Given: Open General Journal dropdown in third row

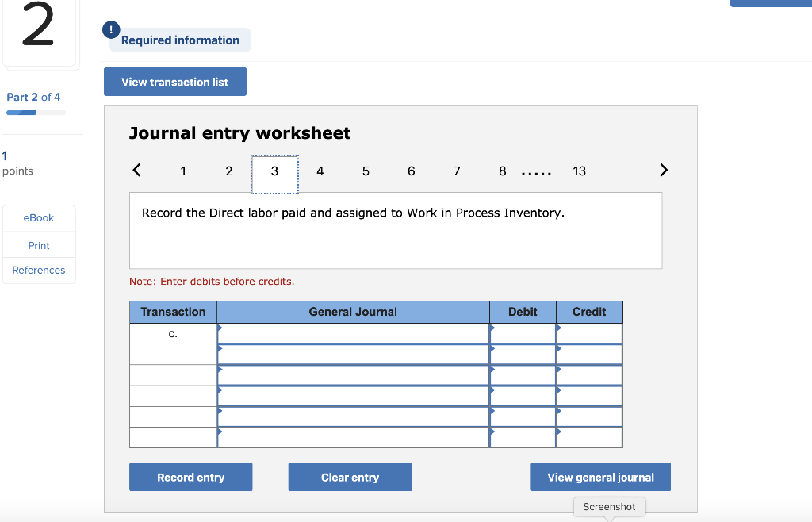Looking at the screenshot, I should pyautogui.click(x=353, y=375).
